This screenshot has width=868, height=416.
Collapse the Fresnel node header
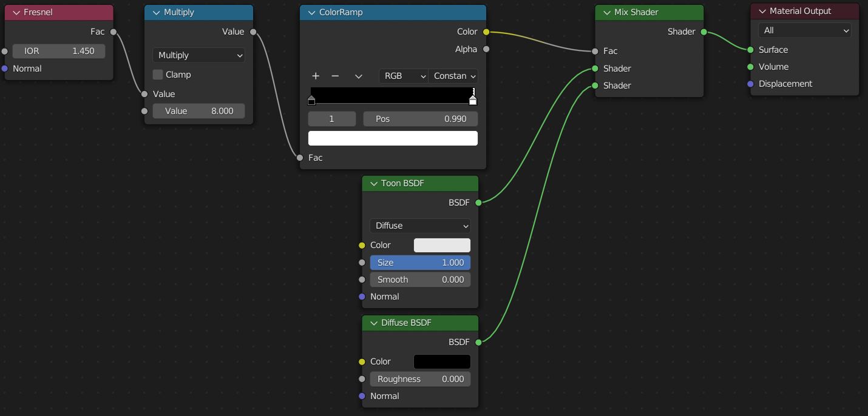[17, 12]
